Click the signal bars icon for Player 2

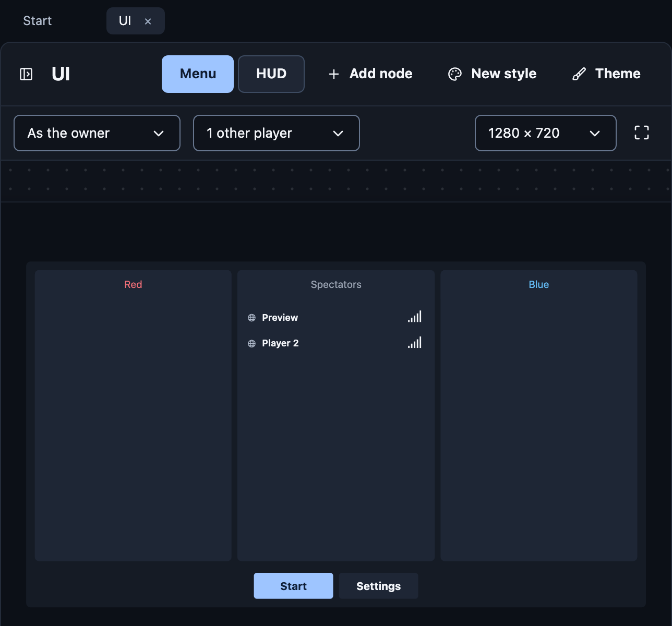(x=415, y=343)
